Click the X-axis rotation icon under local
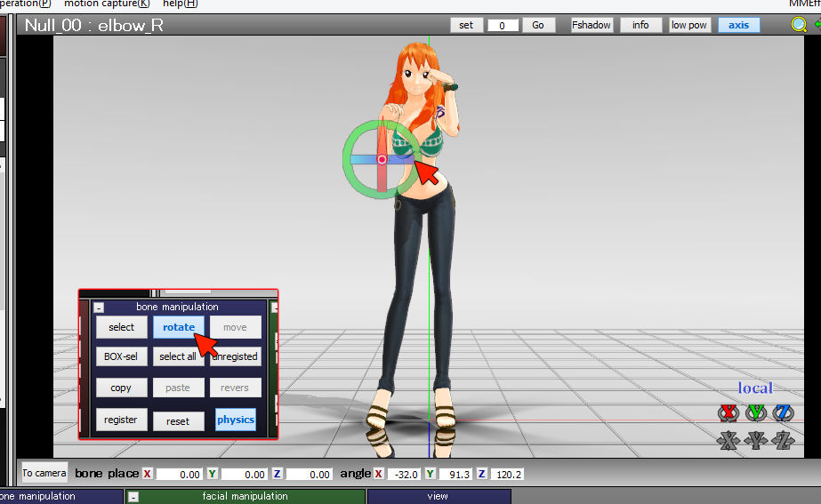821x504 pixels. (x=728, y=413)
